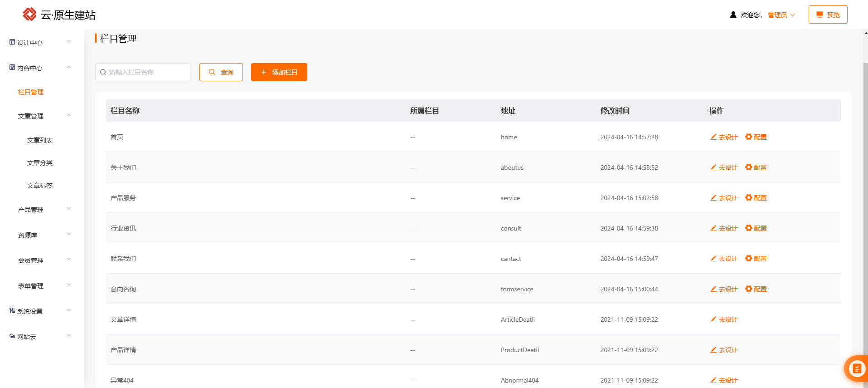This screenshot has width=868, height=388.
Task: Collapse the 文章管理 submenu
Action: click(69, 116)
